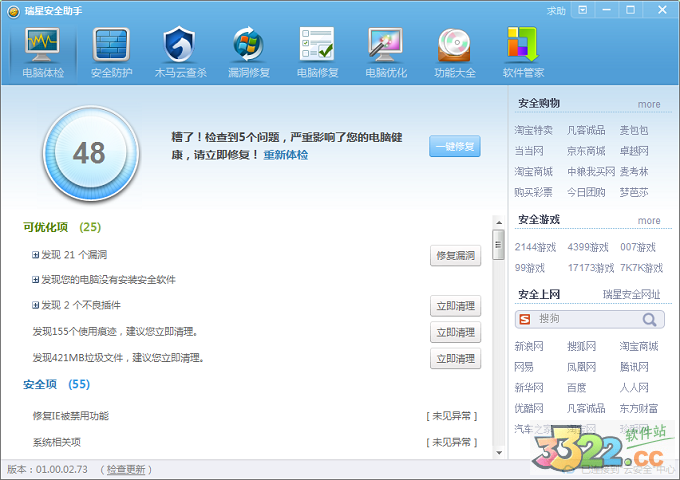Expand the 发现 2 个不良插件 item

(x=35, y=305)
